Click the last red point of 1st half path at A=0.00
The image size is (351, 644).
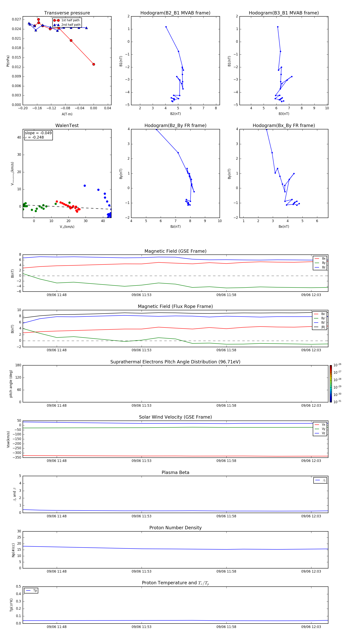pos(94,64)
